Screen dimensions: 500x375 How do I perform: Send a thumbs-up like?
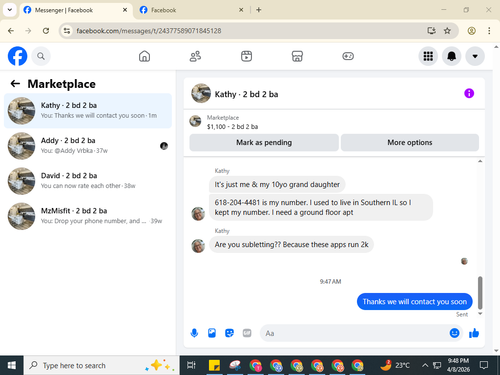pos(474,333)
